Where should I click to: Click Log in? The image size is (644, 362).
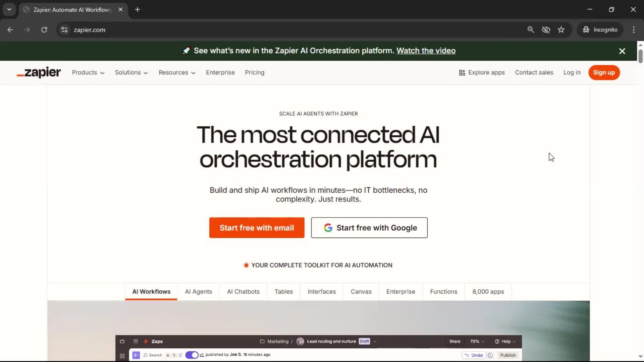point(572,73)
